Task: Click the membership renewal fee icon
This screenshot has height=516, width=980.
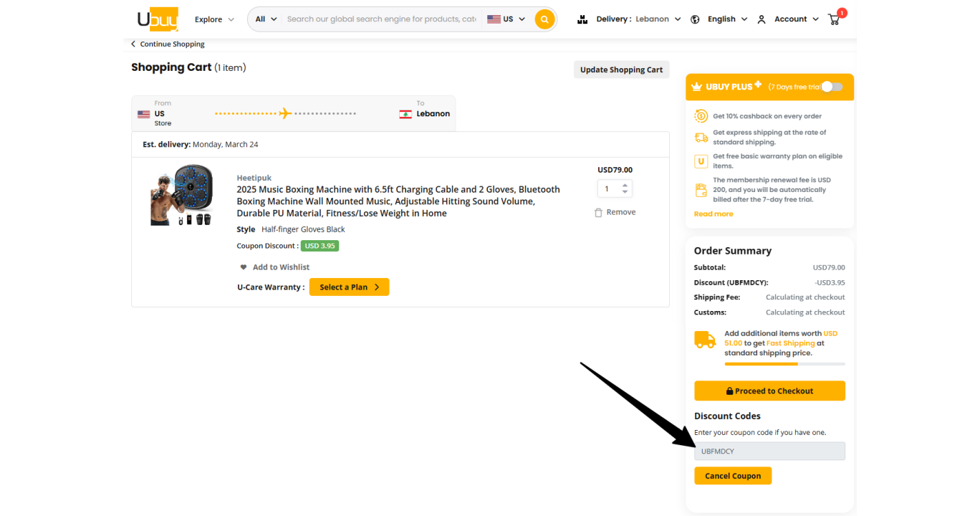Action: pyautogui.click(x=701, y=190)
